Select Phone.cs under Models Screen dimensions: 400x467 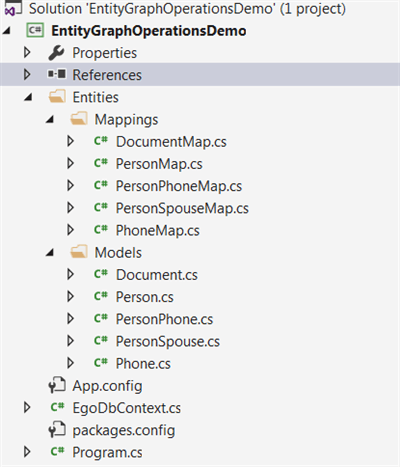[x=143, y=364]
